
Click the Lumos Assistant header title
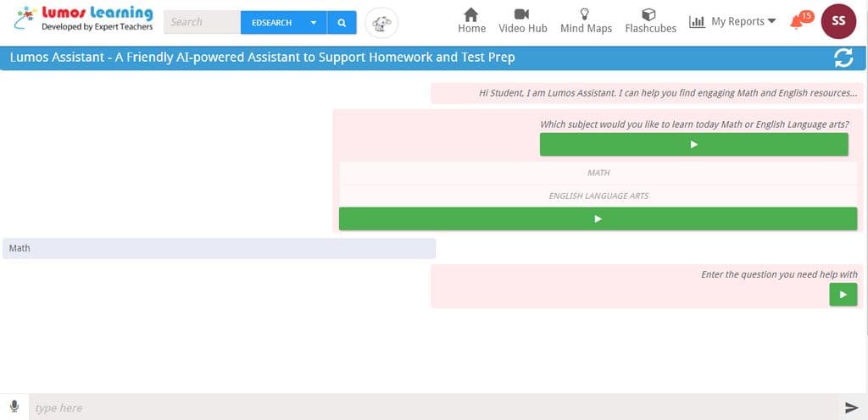pyautogui.click(x=263, y=58)
